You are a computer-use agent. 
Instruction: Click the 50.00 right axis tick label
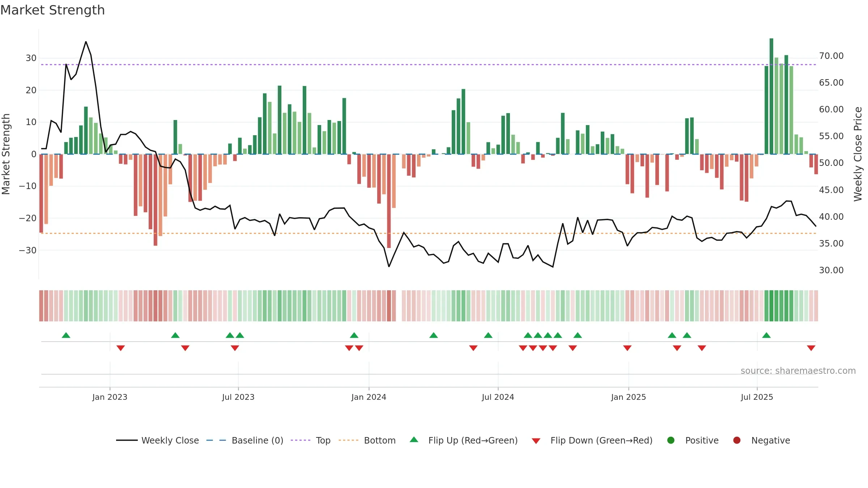(831, 163)
